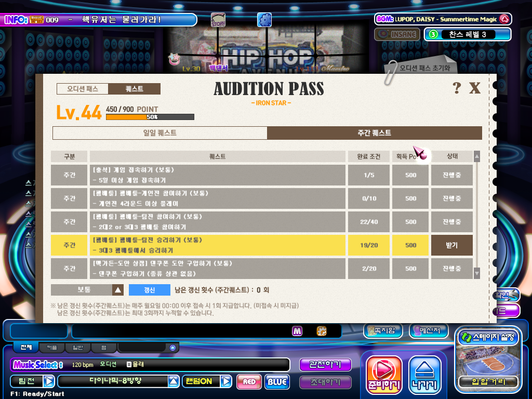Click the arrow next to 랜덤ON
The height and width of the screenshot is (399, 532).
coord(226,382)
